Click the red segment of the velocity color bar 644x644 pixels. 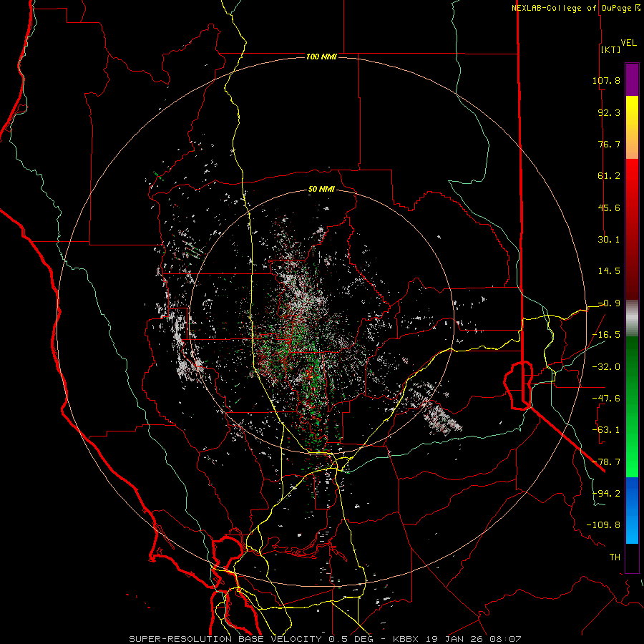click(632, 229)
